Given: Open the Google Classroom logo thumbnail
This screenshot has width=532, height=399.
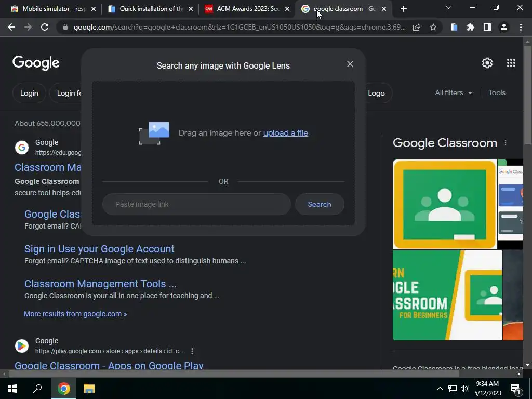Looking at the screenshot, I should pos(445,205).
